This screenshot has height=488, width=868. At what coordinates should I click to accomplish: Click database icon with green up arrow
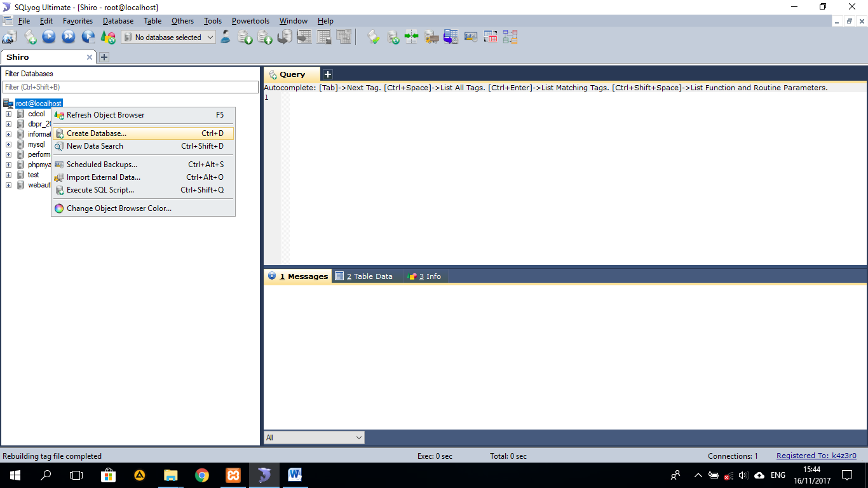coord(265,37)
